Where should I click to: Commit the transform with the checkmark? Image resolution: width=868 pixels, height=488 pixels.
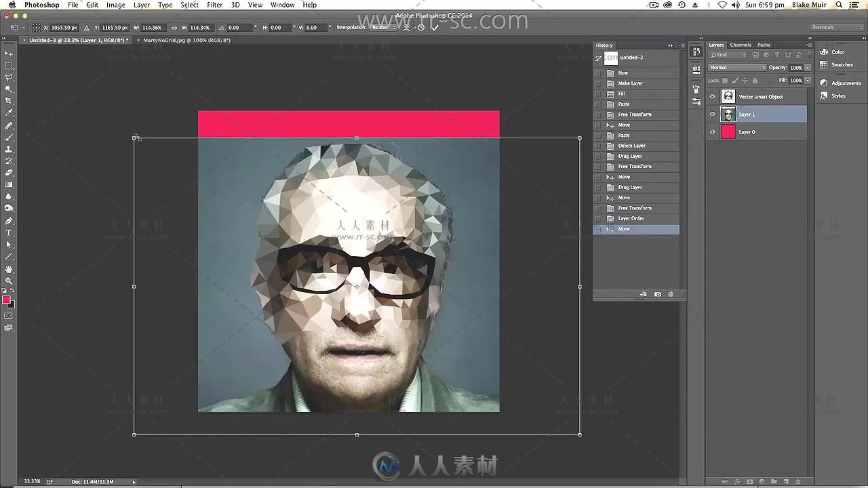click(435, 28)
